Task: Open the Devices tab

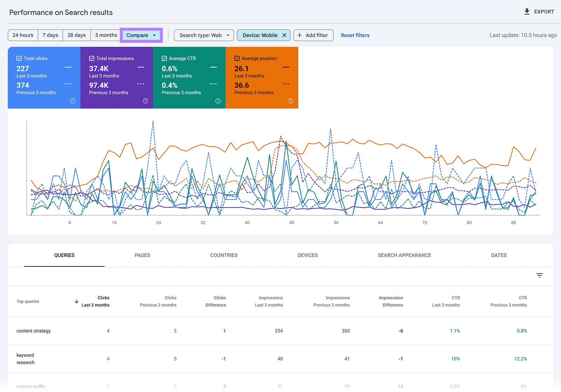Action: tap(307, 255)
